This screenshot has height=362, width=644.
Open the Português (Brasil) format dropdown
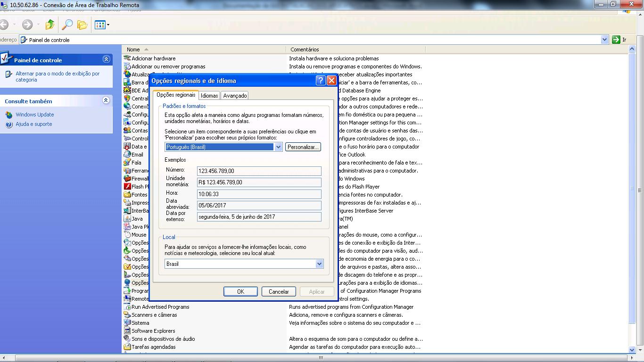(x=278, y=147)
